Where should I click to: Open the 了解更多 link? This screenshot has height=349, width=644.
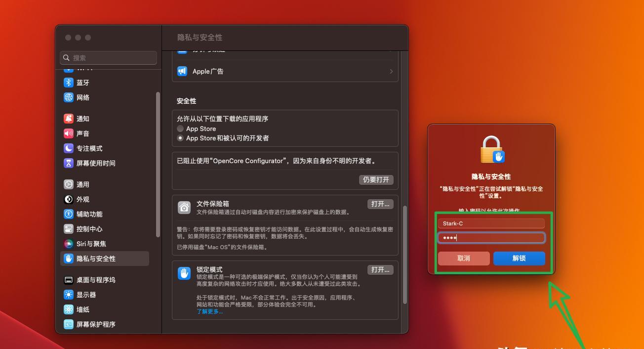[209, 311]
